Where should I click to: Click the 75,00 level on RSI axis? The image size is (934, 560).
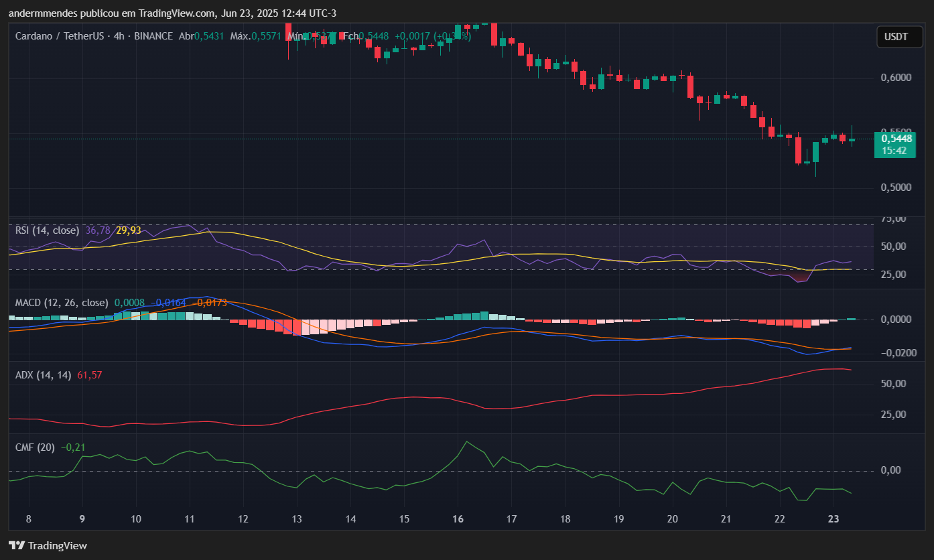[894, 218]
